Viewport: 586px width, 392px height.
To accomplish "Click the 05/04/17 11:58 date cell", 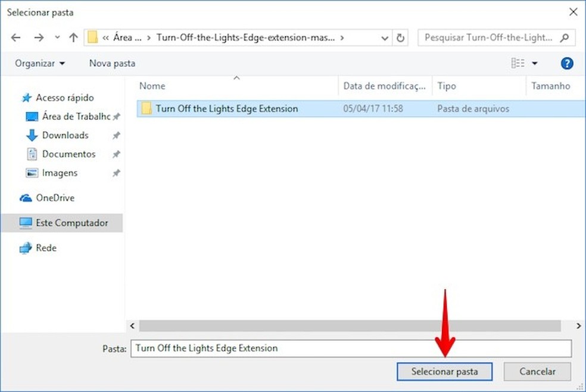I will (373, 109).
